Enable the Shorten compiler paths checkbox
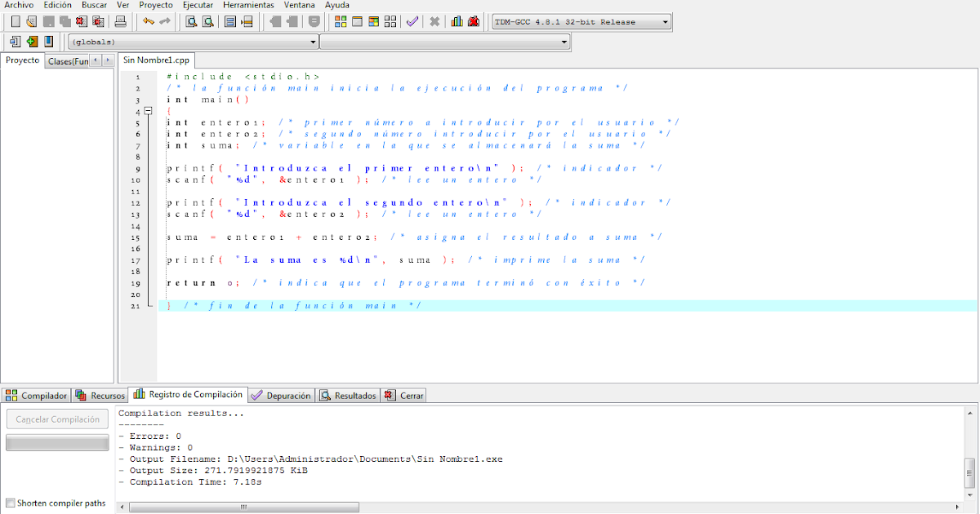Image resolution: width=980 pixels, height=514 pixels. pos(11,503)
